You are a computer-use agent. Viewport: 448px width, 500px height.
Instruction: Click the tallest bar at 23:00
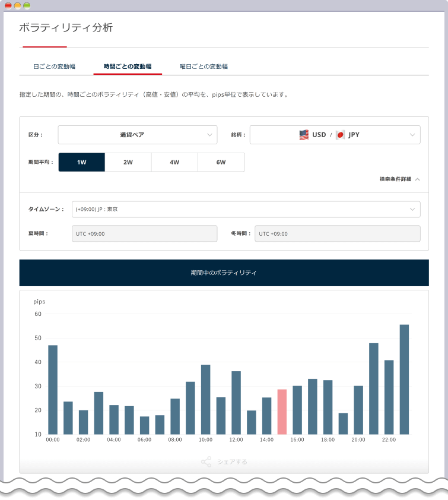[404, 379]
